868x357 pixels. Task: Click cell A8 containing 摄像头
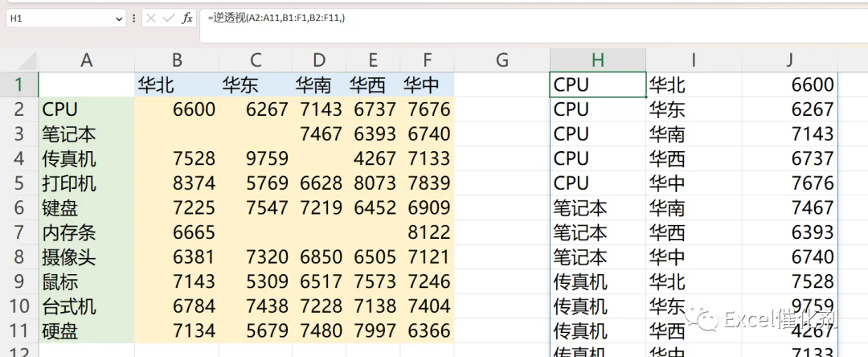coord(86,257)
